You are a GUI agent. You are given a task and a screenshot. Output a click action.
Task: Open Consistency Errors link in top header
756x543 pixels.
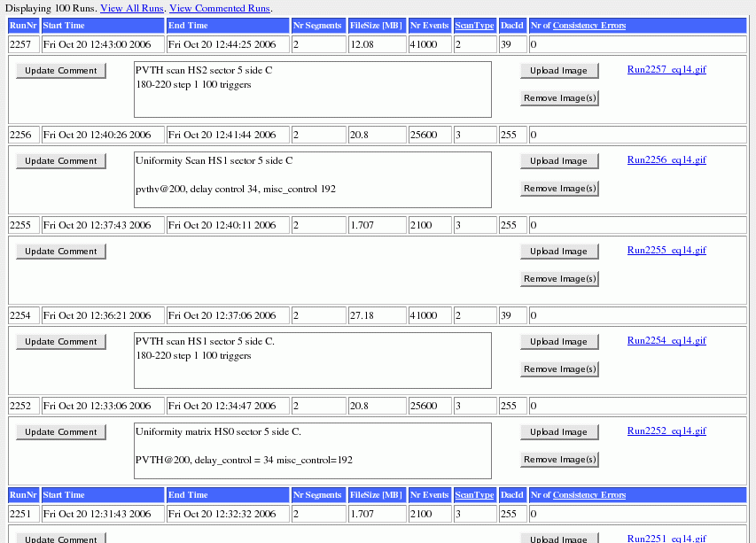tap(589, 26)
